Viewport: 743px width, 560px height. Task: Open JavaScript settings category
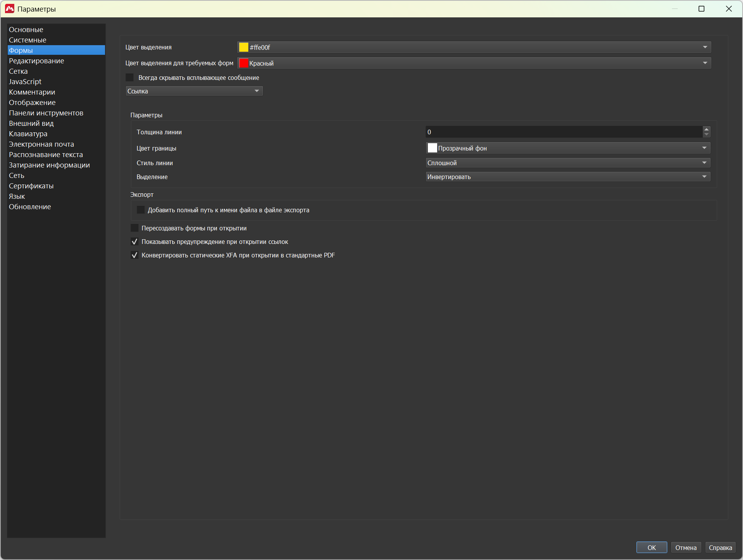tap(25, 82)
